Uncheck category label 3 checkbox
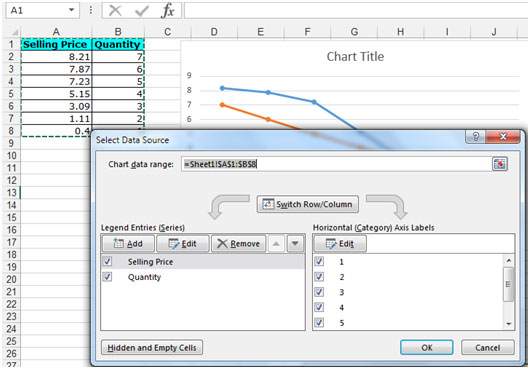This screenshot has height=369, width=530. click(319, 292)
